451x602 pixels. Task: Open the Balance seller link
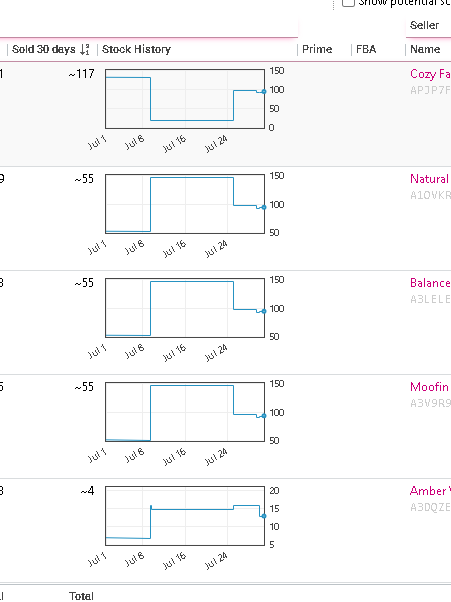[x=430, y=283]
